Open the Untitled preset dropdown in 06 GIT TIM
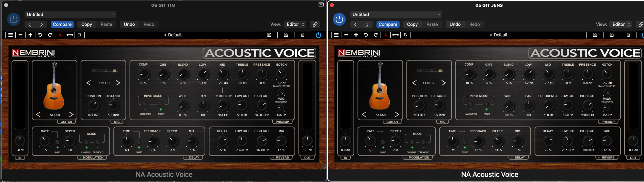 (x=70, y=14)
